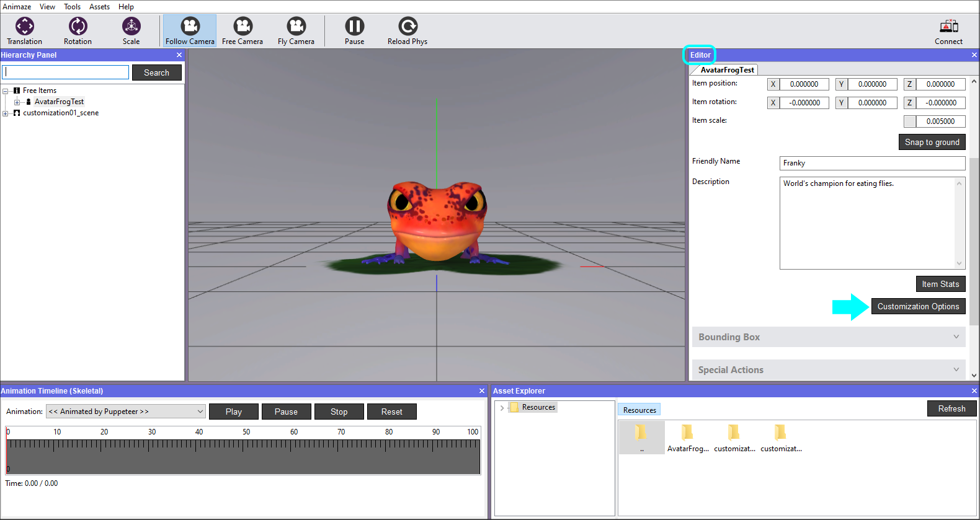Activate Follow Camera mode
980x520 pixels.
tap(190, 31)
